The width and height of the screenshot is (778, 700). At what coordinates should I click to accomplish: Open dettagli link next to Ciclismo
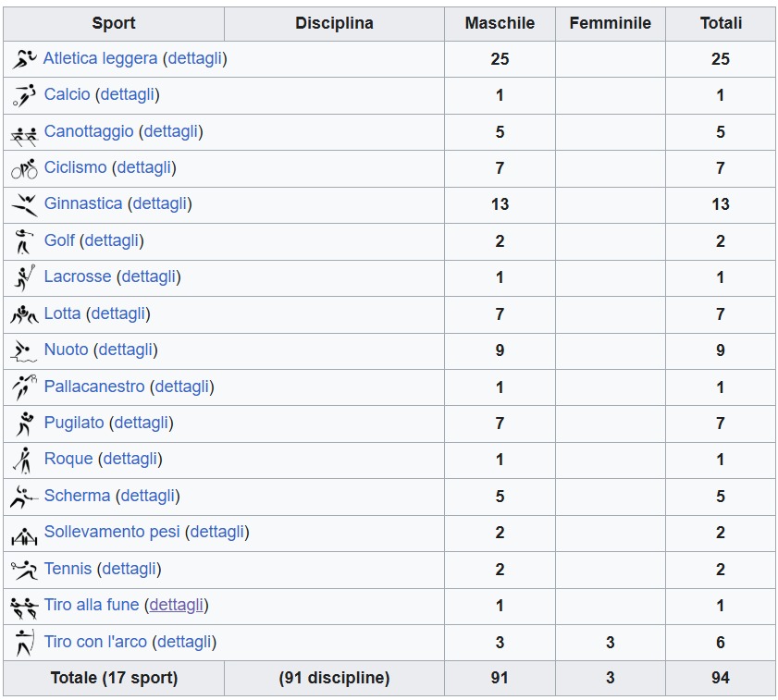144,167
